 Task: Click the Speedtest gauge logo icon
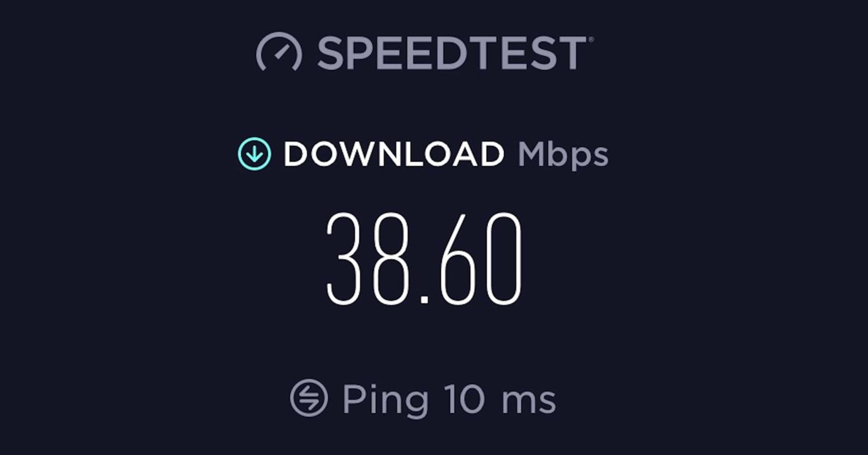coord(279,52)
